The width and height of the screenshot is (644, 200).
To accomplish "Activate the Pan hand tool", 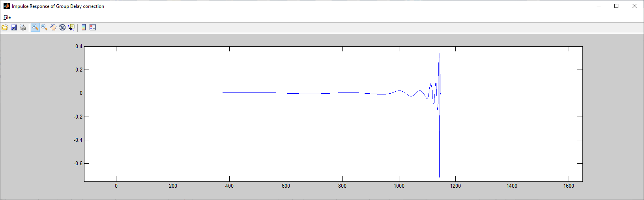I will click(53, 27).
